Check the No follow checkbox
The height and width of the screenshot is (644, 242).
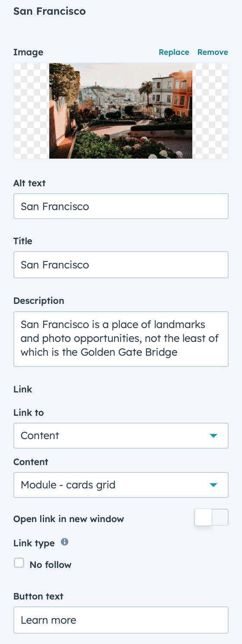(19, 563)
